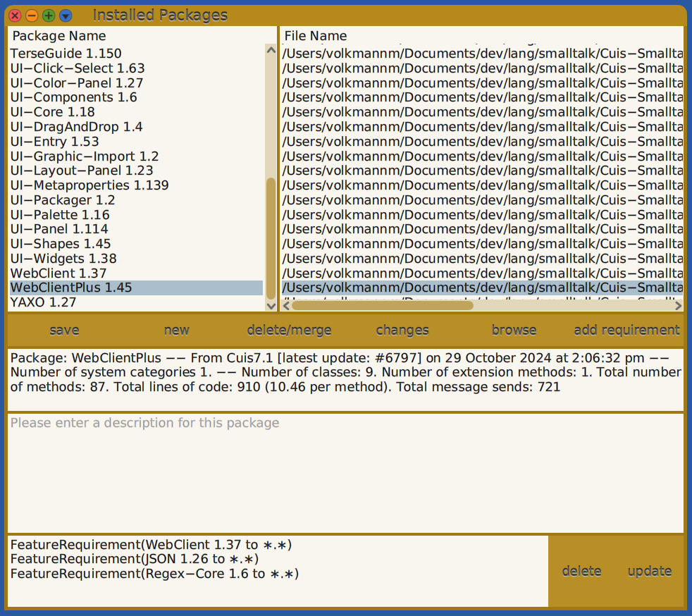Click the left arrow of the file name scrollbar

(x=286, y=306)
